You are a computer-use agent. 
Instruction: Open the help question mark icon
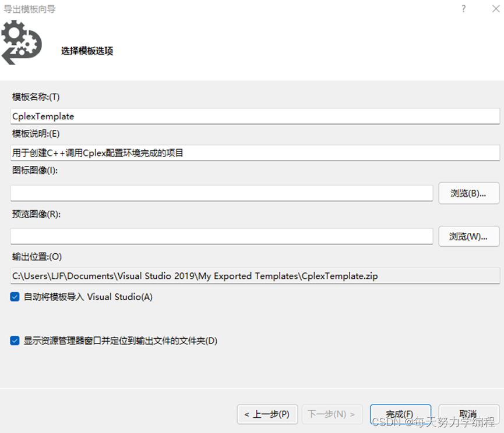tap(463, 9)
